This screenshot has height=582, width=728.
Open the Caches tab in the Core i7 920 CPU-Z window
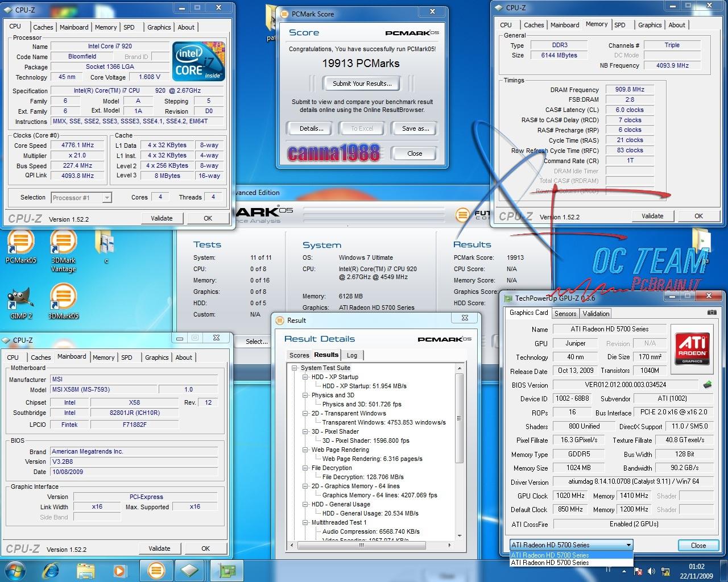(43, 27)
